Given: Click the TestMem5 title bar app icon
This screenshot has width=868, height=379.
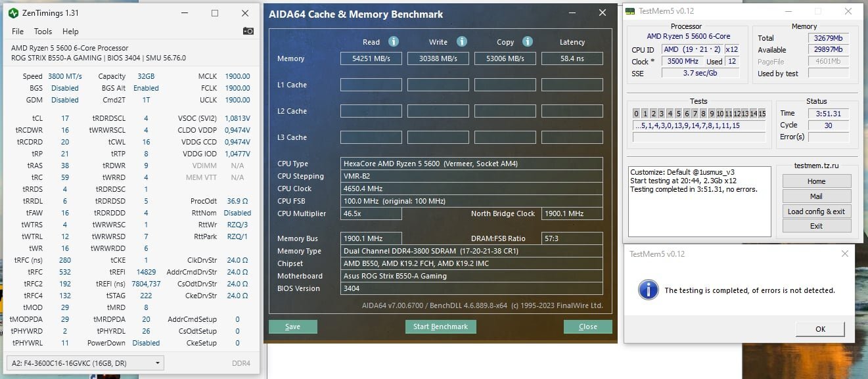Looking at the screenshot, I should (x=630, y=11).
